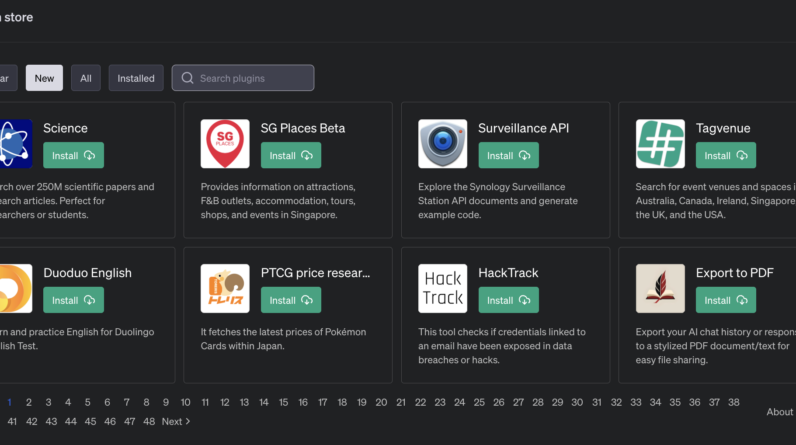Viewport: 796px width, 445px height.
Task: Go to the Next page of plugins
Action: click(176, 422)
